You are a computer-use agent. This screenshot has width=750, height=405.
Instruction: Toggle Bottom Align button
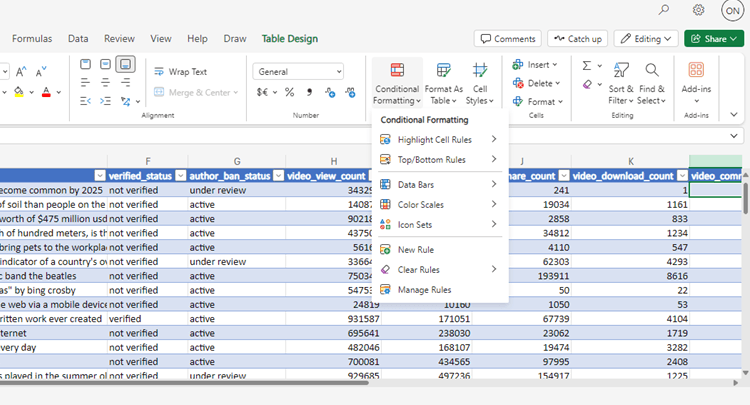[126, 65]
